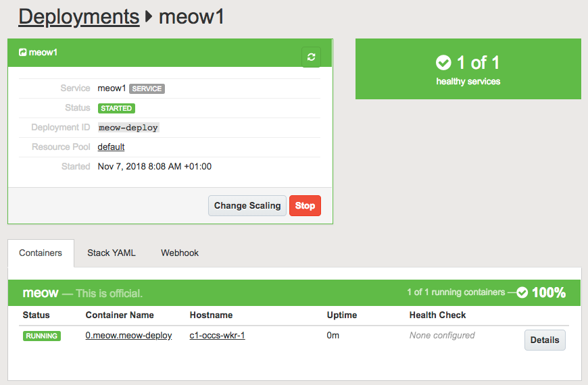Switch to the Containers tab
Viewport: 588px width, 385px height.
41,253
